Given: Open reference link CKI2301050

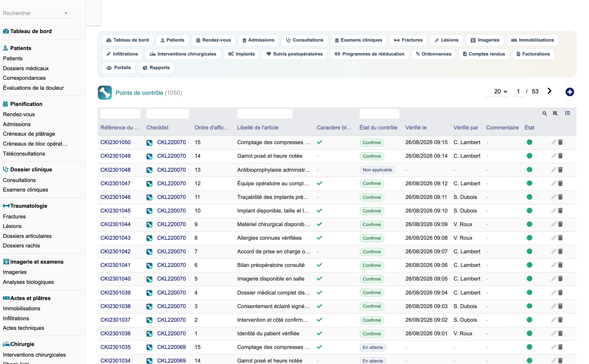Looking at the screenshot, I should pos(115,142).
